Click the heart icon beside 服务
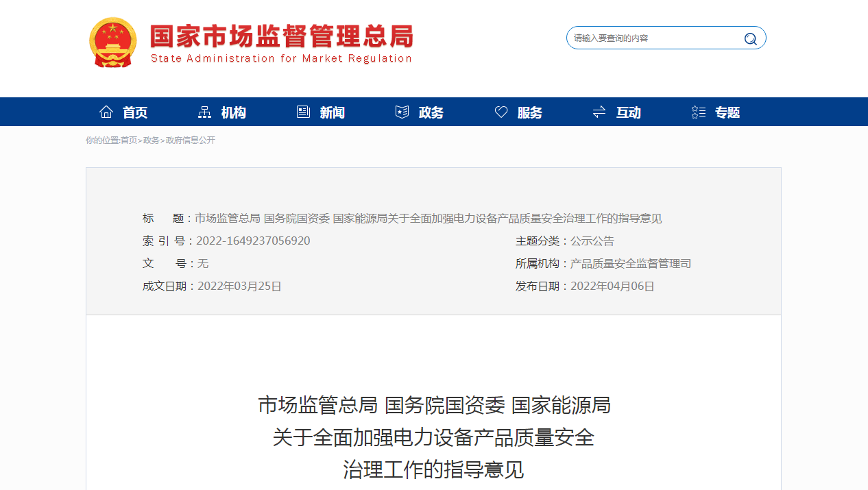Viewport: 868px width, 490px height. pyautogui.click(x=501, y=112)
